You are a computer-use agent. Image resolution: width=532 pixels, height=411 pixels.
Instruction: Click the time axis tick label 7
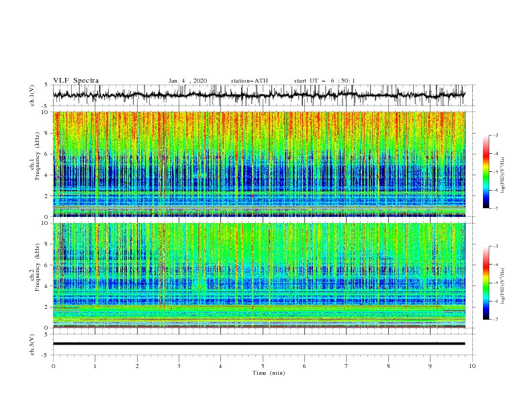pyautogui.click(x=347, y=366)
